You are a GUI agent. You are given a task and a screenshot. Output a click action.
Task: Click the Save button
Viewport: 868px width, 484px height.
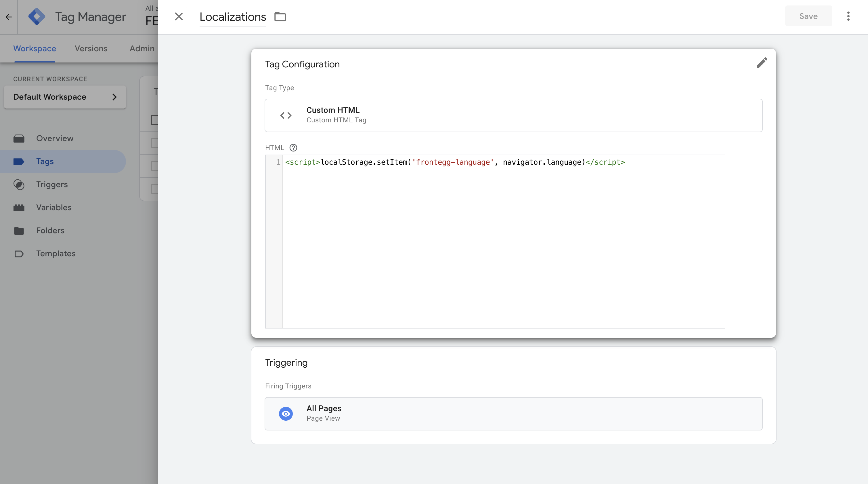coord(808,16)
